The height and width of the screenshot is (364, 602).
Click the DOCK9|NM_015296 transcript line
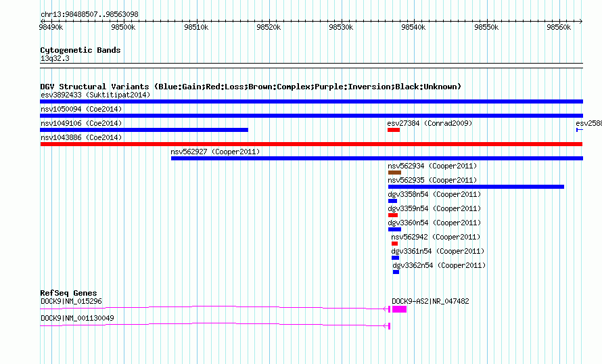[x=215, y=308]
